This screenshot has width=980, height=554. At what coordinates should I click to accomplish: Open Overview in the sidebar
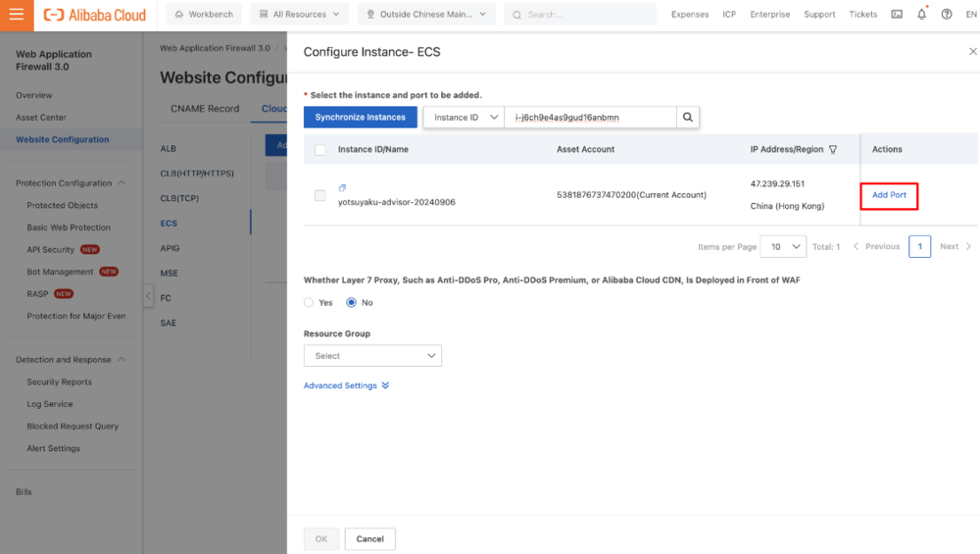click(34, 95)
